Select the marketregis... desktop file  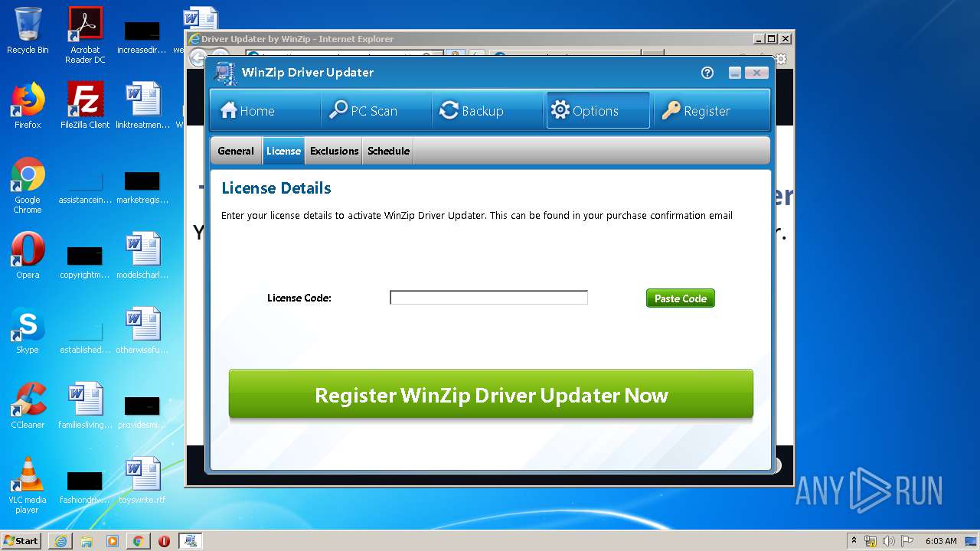142,185
